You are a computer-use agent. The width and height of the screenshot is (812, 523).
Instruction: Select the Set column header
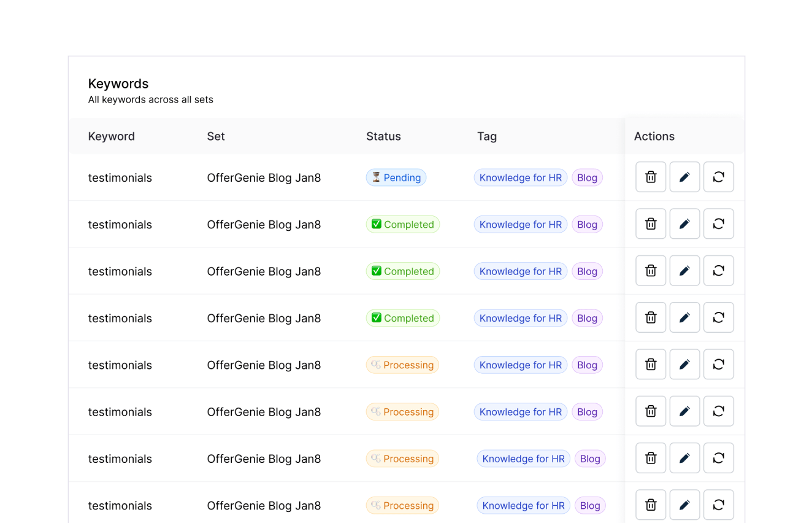(x=215, y=136)
